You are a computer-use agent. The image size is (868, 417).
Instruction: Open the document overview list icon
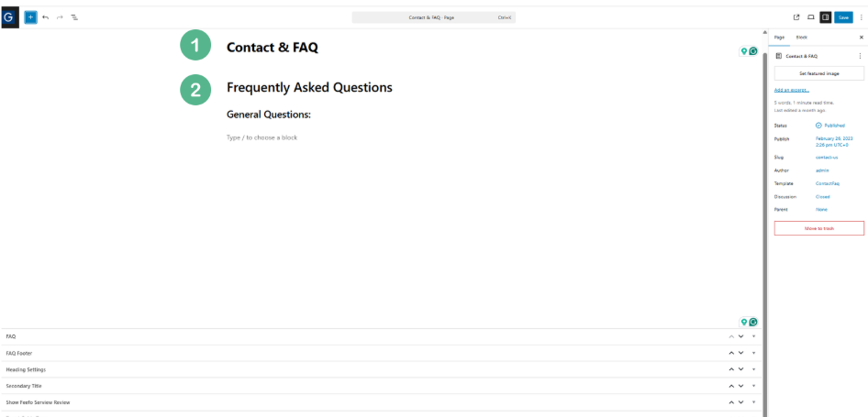click(x=74, y=17)
